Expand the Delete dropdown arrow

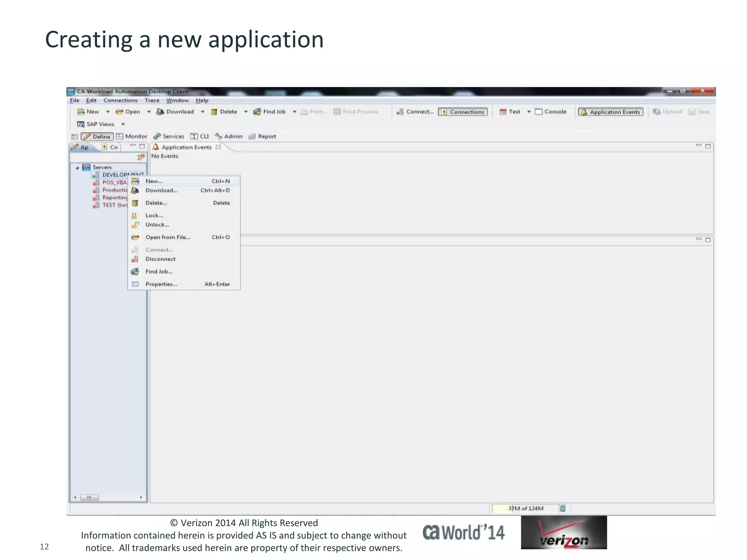pyautogui.click(x=245, y=112)
